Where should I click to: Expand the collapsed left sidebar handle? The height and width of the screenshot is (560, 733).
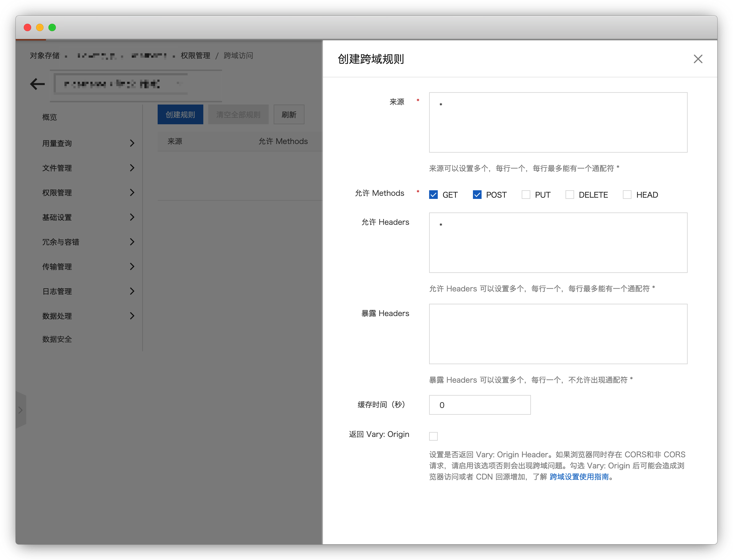pyautogui.click(x=21, y=410)
